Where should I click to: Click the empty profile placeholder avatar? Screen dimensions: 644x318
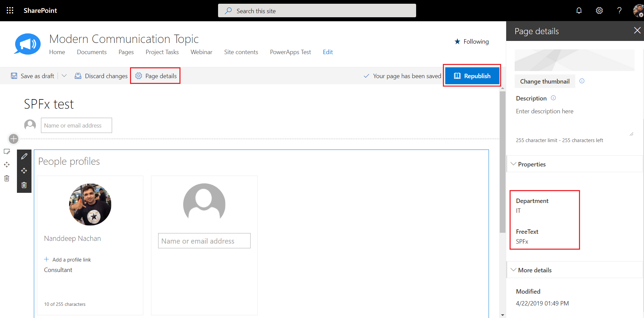[x=204, y=204]
